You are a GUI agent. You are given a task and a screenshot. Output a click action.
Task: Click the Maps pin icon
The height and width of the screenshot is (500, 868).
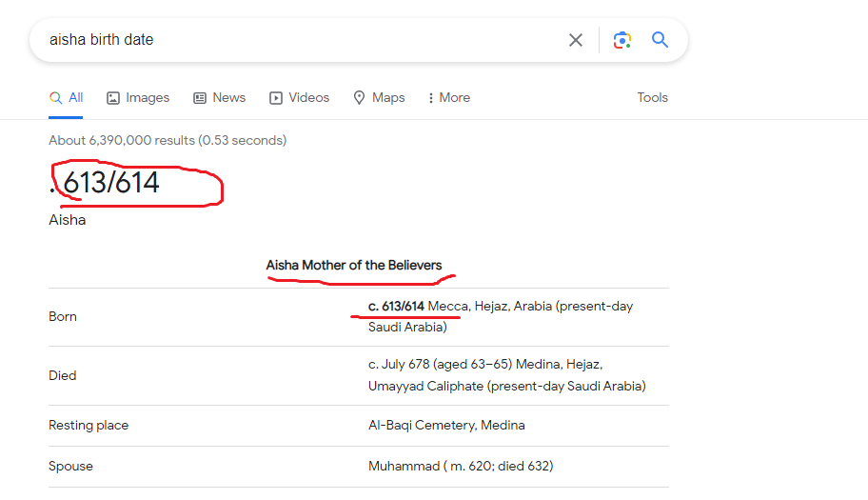click(360, 98)
